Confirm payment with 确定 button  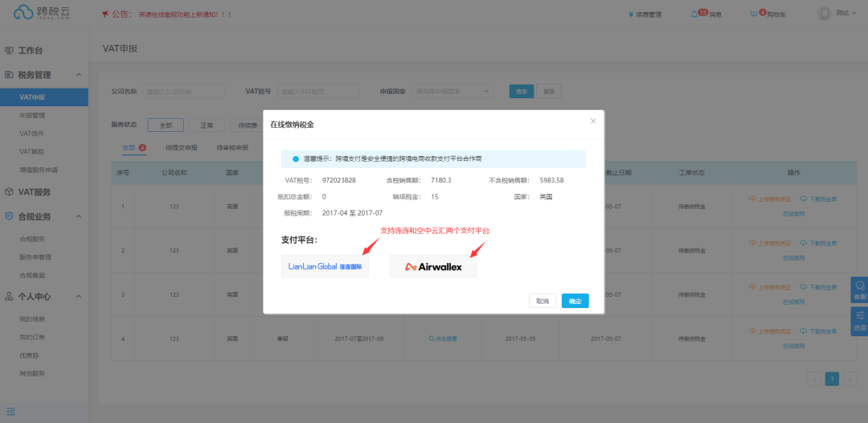point(575,301)
